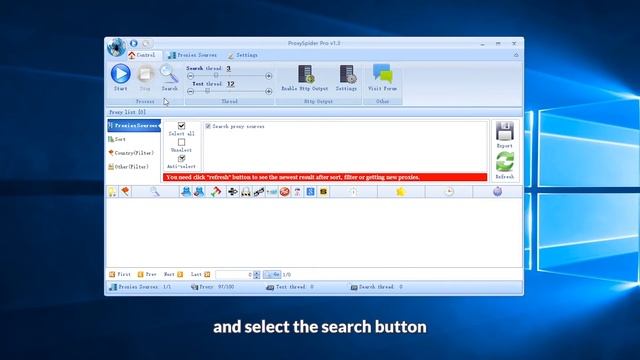This screenshot has height=360, width=640.
Task: Go to the First page
Action: click(120, 275)
